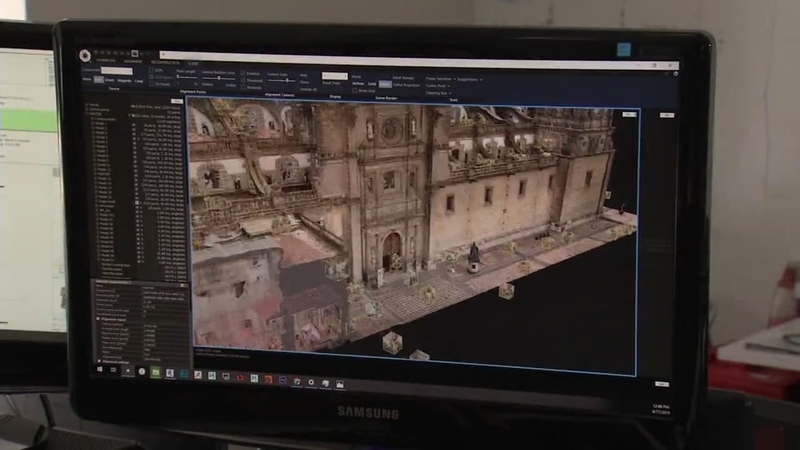The height and width of the screenshot is (450, 800).
Task: Click the last picture icon on the taskbar
Action: click(x=339, y=384)
